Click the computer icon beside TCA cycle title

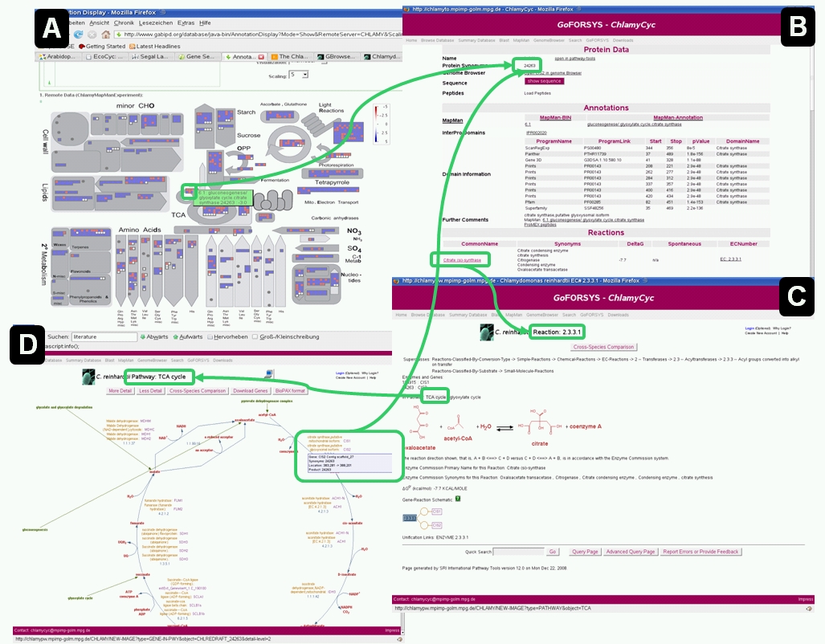click(x=269, y=375)
